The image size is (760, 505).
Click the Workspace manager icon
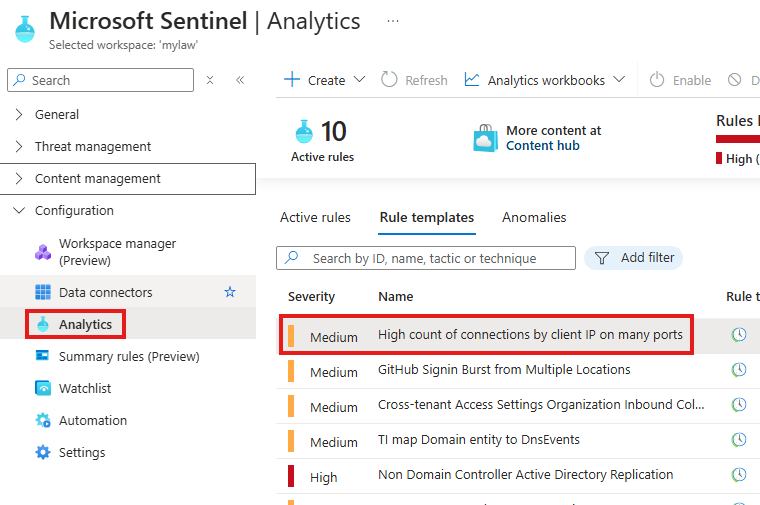pyautogui.click(x=43, y=252)
